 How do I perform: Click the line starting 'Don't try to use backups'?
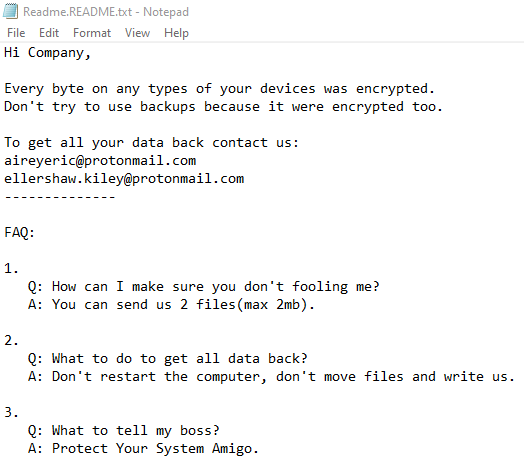(x=223, y=107)
